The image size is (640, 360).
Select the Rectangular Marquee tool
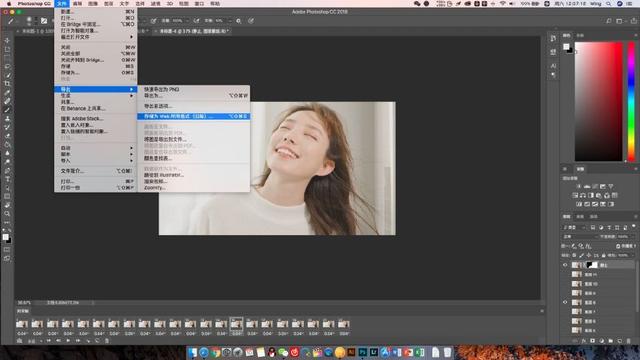pos(7,49)
